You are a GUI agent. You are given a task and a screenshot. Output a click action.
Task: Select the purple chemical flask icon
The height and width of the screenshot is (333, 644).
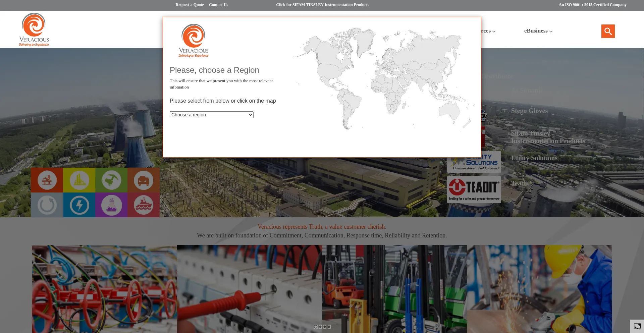(111, 205)
